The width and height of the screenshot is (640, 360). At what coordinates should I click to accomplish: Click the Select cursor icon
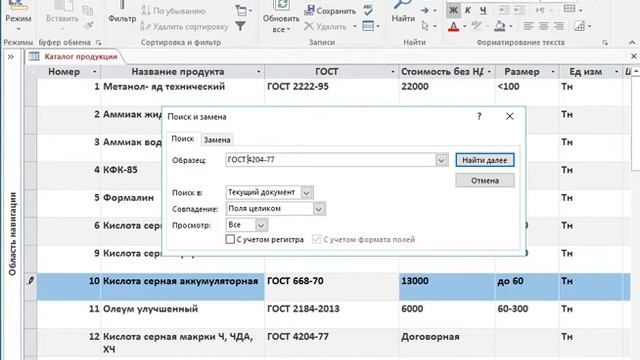point(425,26)
